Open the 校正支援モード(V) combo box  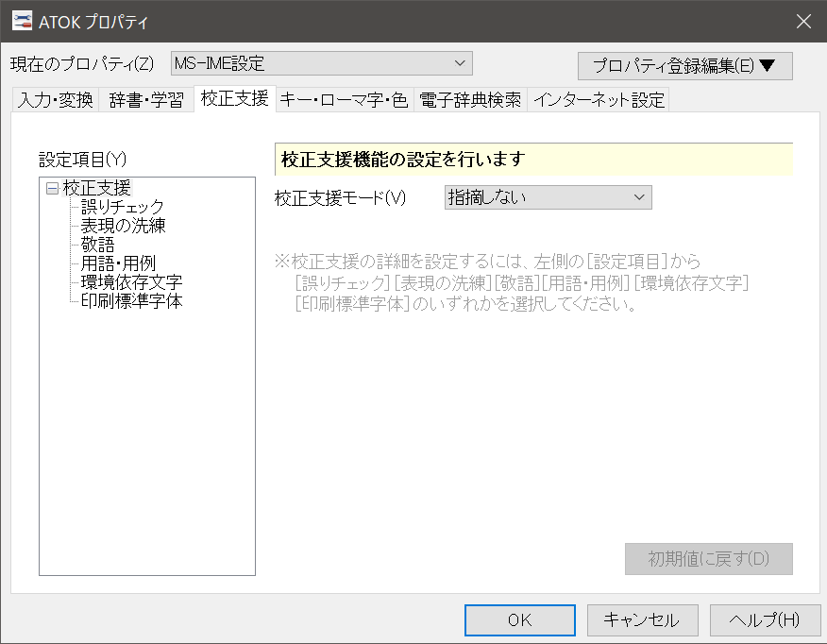tap(548, 197)
